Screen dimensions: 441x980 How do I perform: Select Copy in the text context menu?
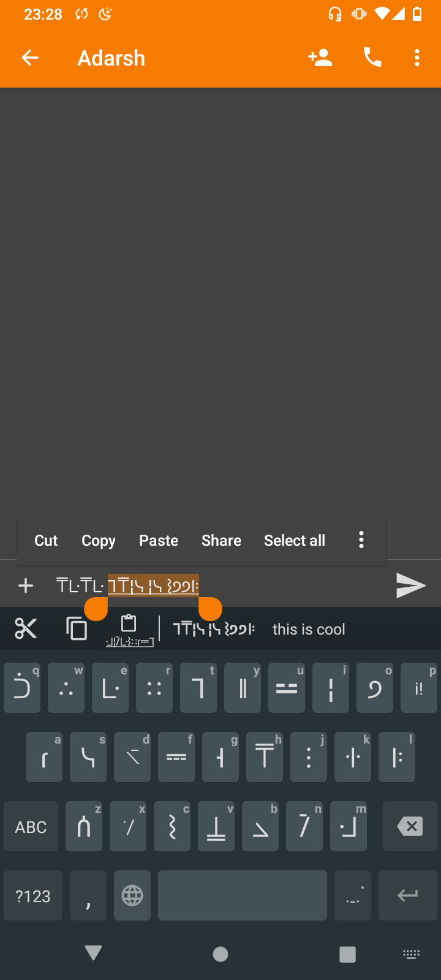coord(99,540)
